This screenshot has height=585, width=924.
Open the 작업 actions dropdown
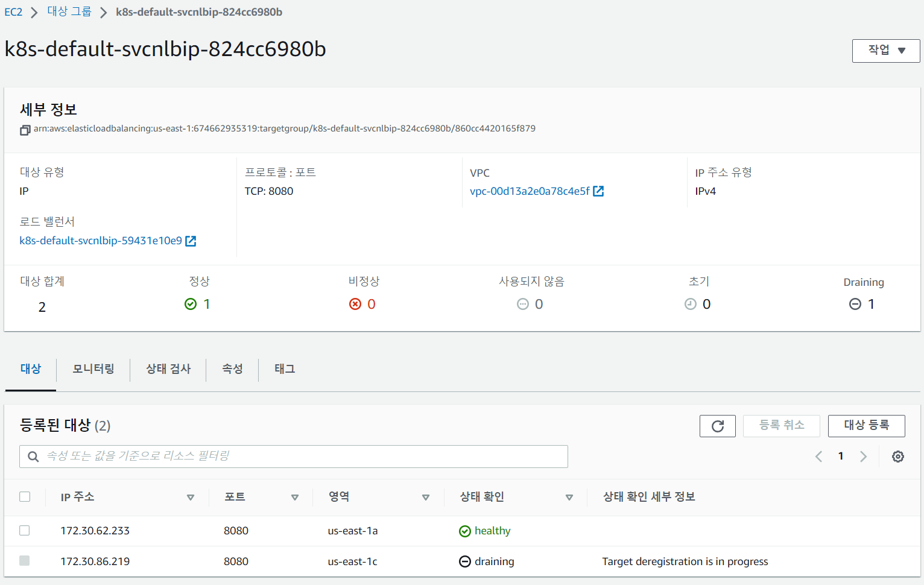coord(885,51)
